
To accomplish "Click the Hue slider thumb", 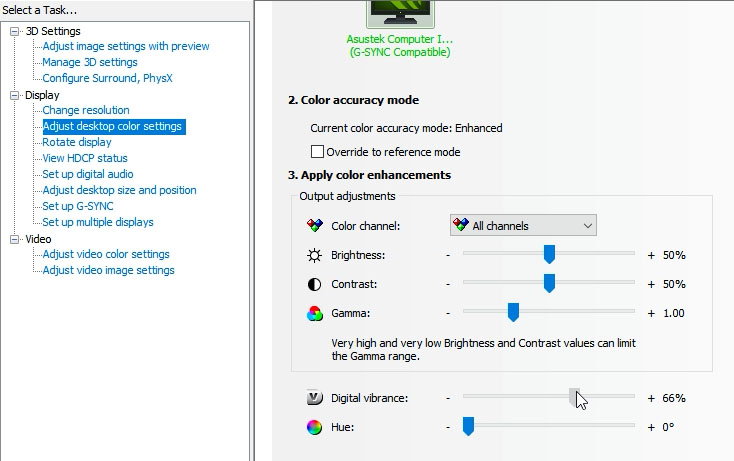I will [467, 427].
